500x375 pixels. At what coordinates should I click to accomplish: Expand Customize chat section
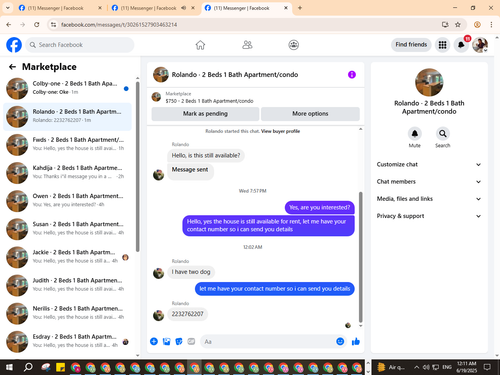pyautogui.click(x=429, y=164)
